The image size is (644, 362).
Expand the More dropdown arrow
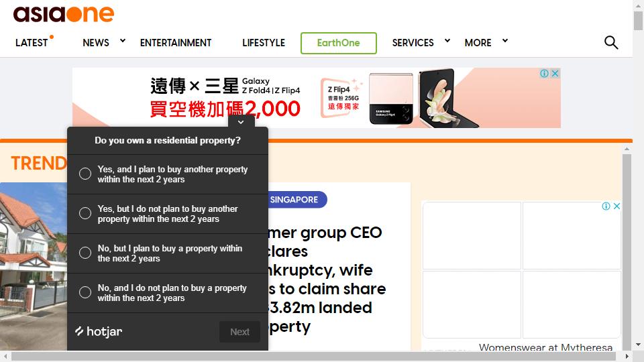[x=505, y=41]
